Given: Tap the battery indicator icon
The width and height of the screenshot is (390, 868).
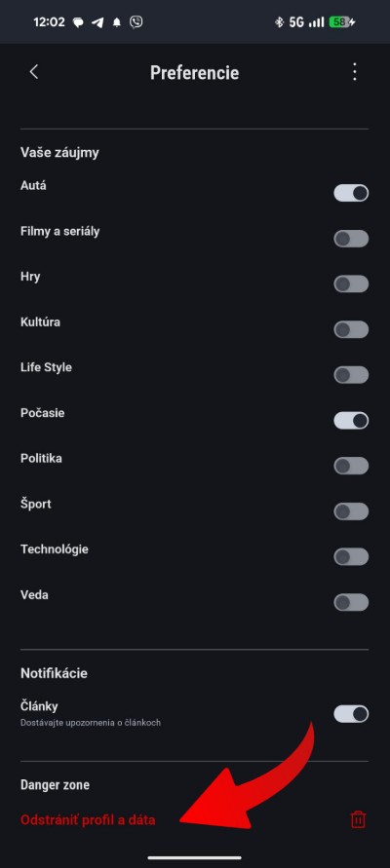Looking at the screenshot, I should pyautogui.click(x=342, y=22).
